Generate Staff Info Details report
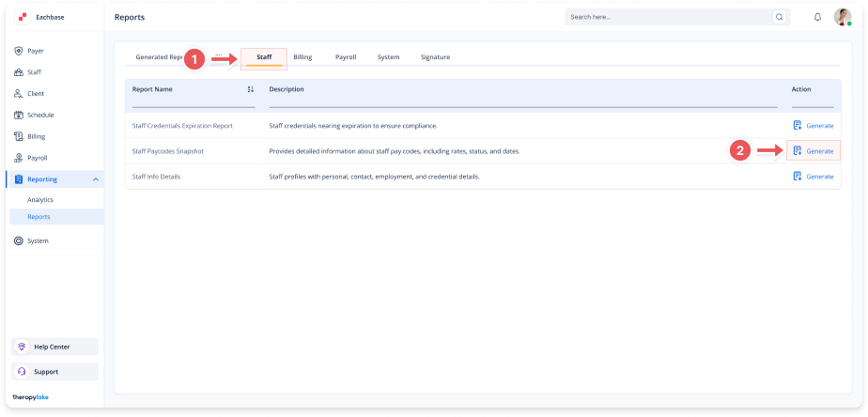The height and width of the screenshot is (417, 868). [x=814, y=177]
